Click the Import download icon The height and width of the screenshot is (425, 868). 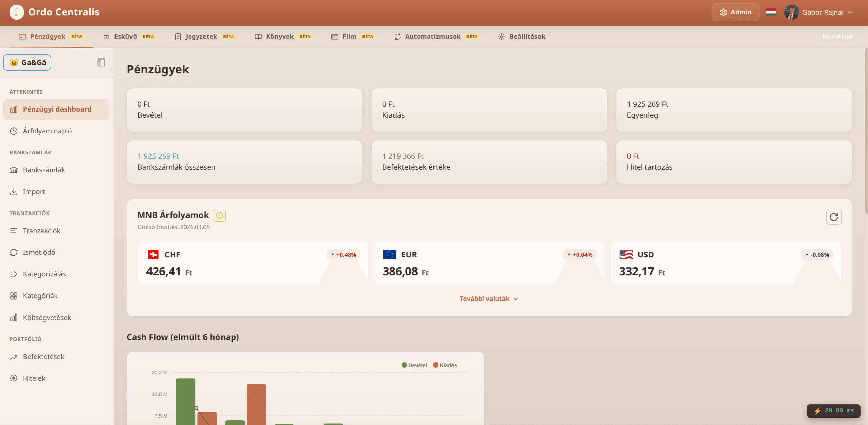pyautogui.click(x=14, y=192)
